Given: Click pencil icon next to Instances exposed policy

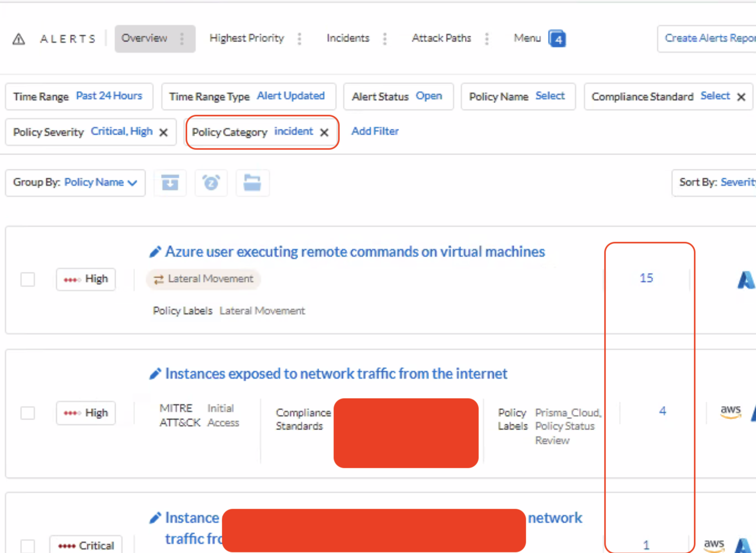Looking at the screenshot, I should [x=155, y=374].
